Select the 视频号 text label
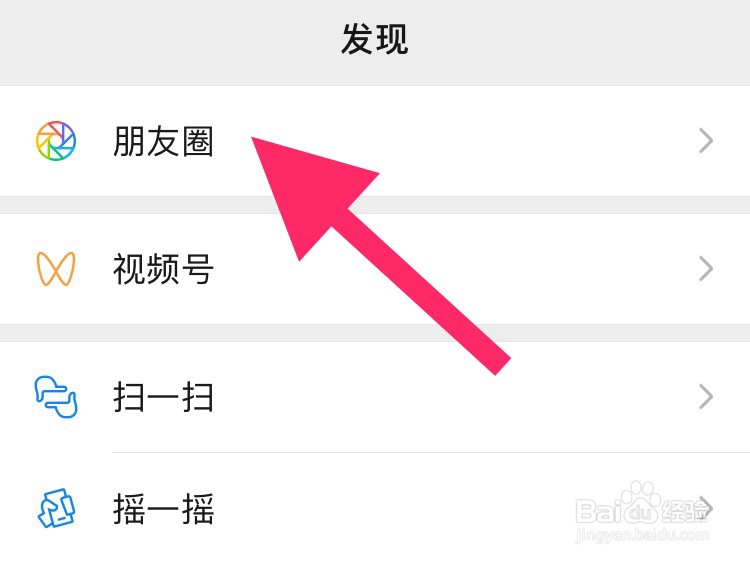750x561 pixels. (x=163, y=269)
